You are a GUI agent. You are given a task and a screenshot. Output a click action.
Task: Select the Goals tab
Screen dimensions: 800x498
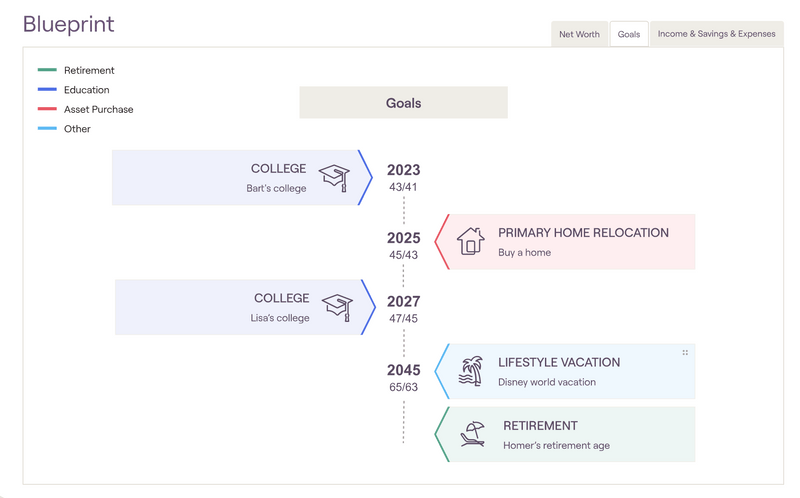coord(629,34)
